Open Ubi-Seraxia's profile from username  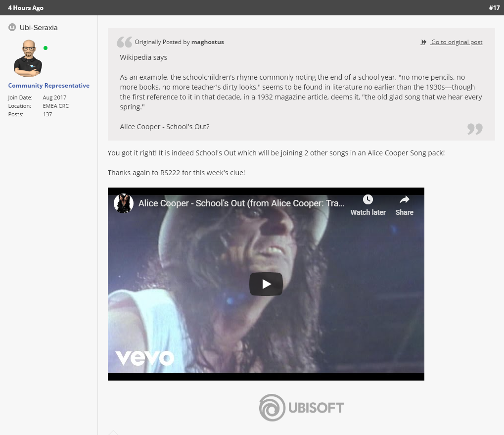pos(39,28)
